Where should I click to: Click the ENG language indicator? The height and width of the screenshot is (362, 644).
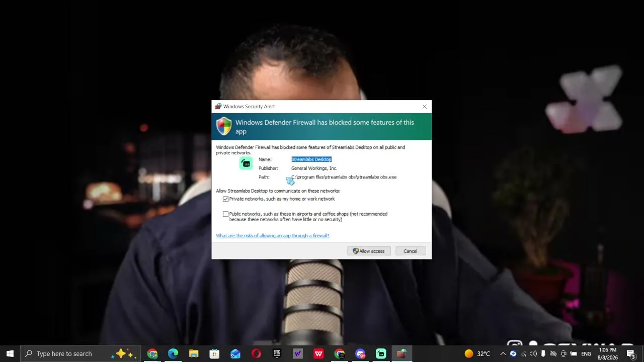coord(586,354)
